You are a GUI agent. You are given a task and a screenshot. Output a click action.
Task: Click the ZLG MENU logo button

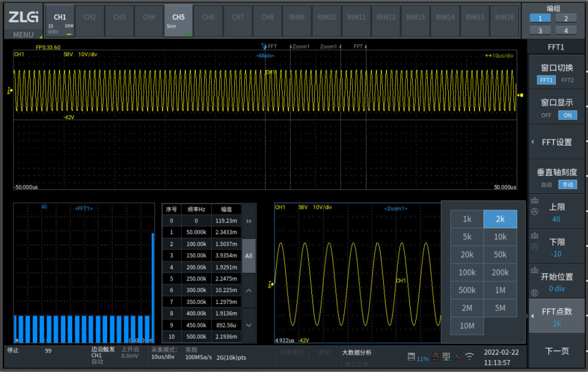coord(23,22)
